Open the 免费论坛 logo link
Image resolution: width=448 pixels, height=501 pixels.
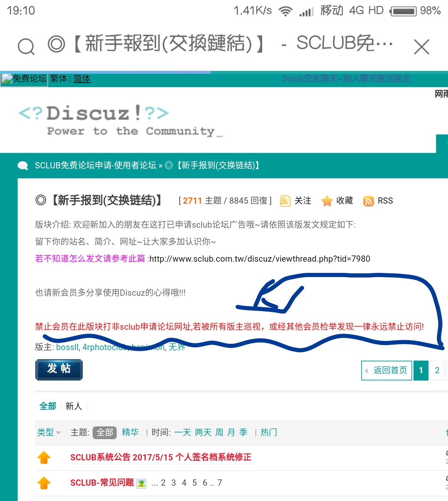tap(24, 79)
